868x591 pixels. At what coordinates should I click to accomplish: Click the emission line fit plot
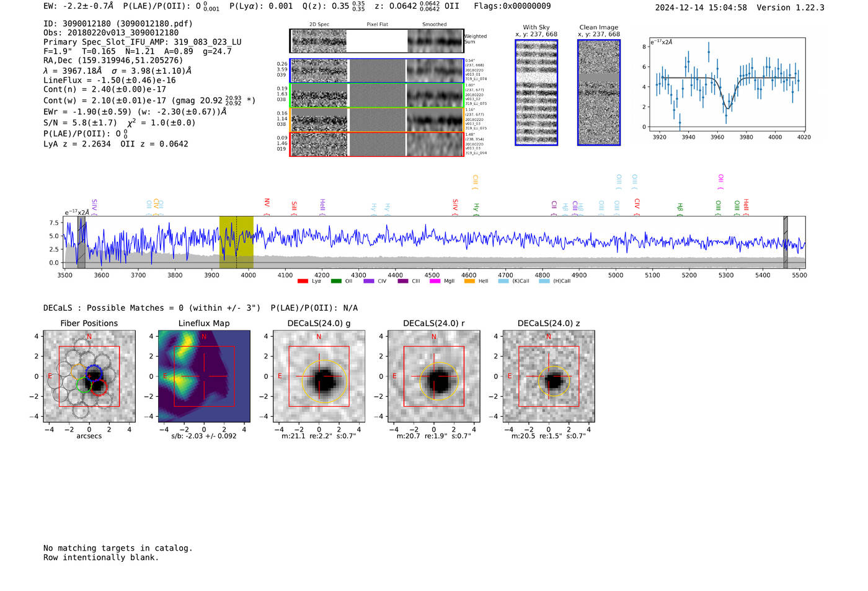coord(727,84)
